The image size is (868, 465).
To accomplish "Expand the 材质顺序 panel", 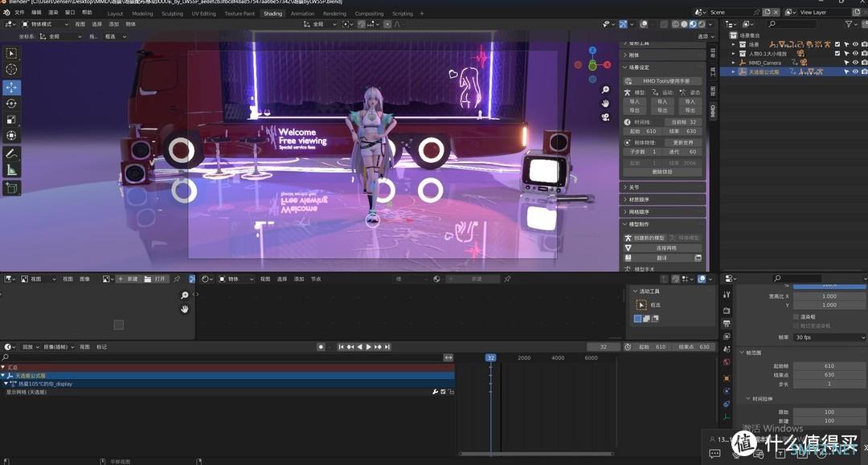I will [663, 200].
